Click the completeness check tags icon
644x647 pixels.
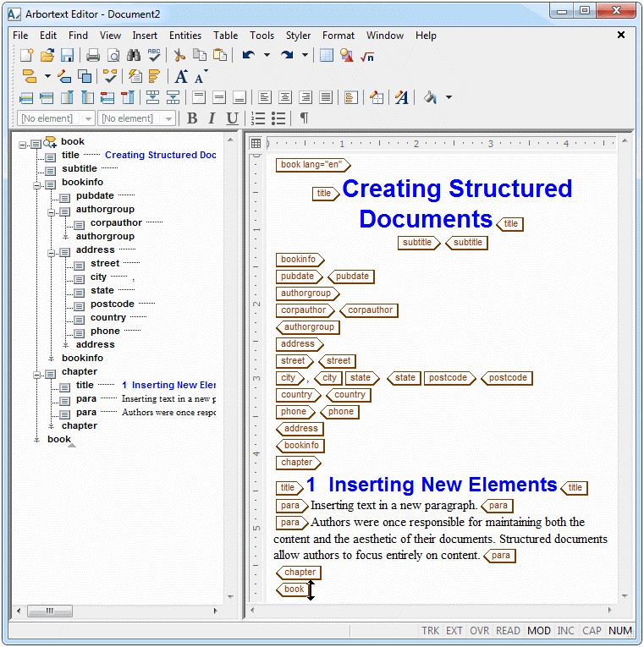(x=110, y=76)
